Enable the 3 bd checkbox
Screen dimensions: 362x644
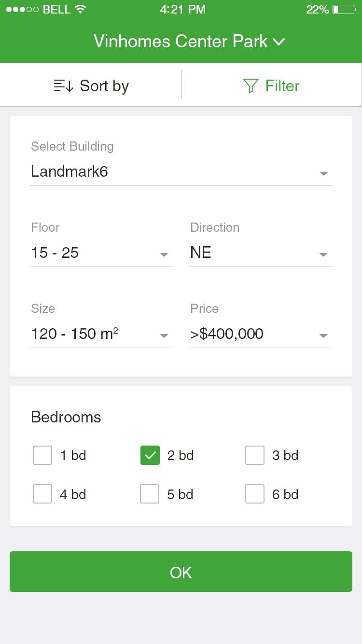255,455
